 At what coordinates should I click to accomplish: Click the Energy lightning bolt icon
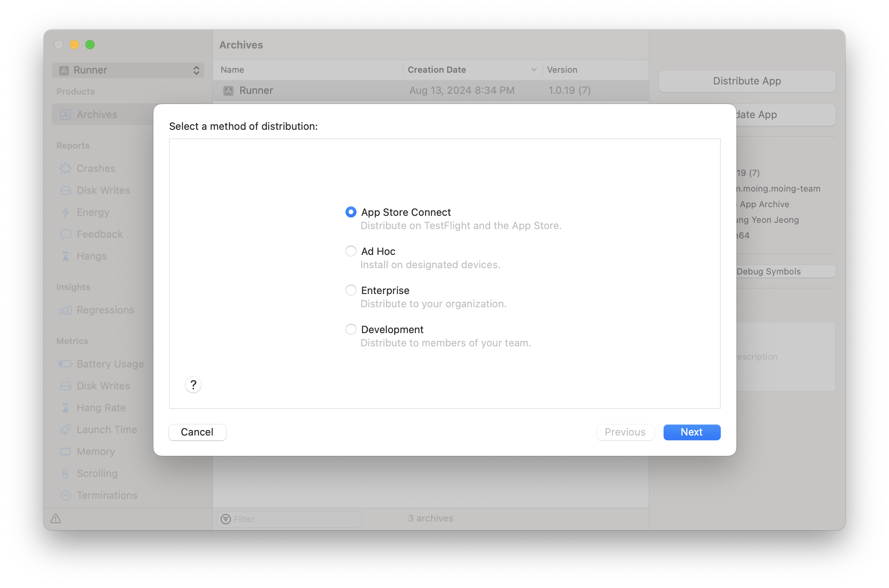coord(65,212)
